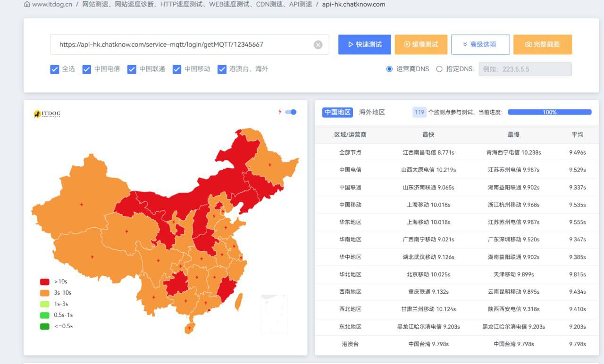The image size is (604, 364).
Task: Click the lightning marker on Tibet region
Action: (92, 257)
